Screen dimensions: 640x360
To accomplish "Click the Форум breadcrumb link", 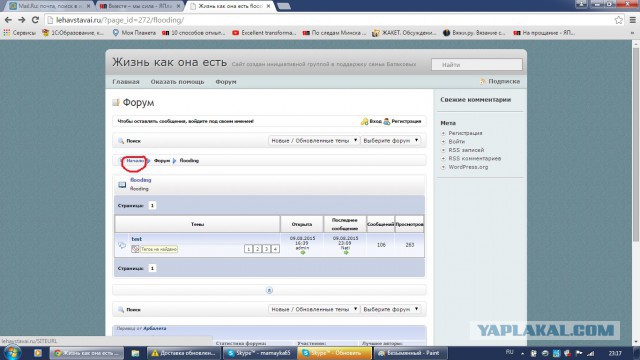I will tap(162, 161).
